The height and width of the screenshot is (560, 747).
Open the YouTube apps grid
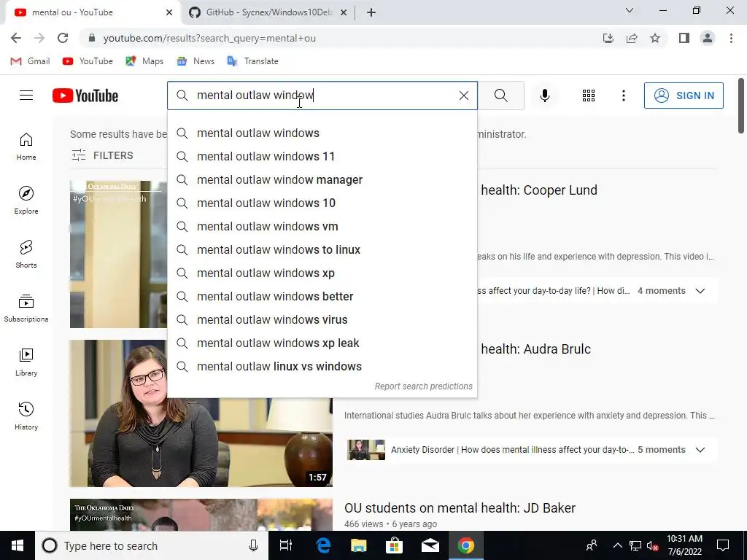pos(589,96)
